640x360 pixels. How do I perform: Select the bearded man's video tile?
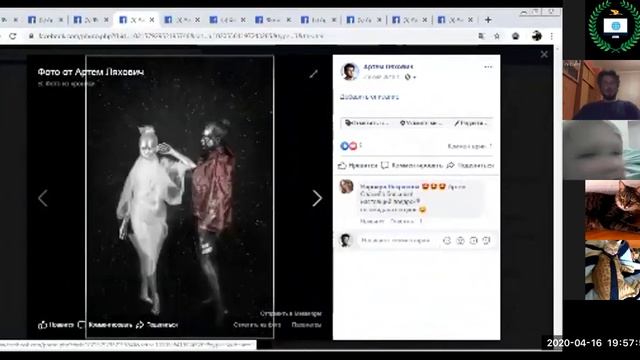tap(601, 90)
